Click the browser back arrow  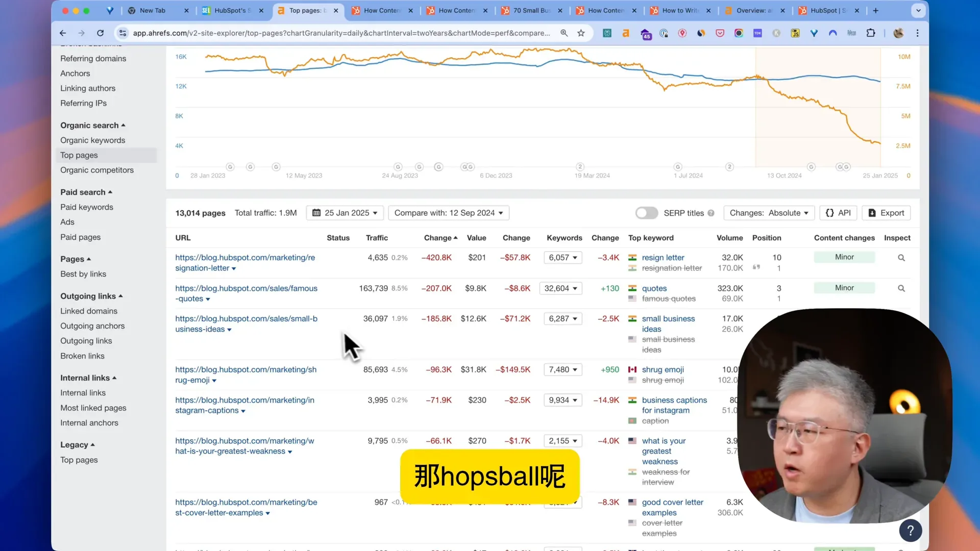tap(63, 33)
